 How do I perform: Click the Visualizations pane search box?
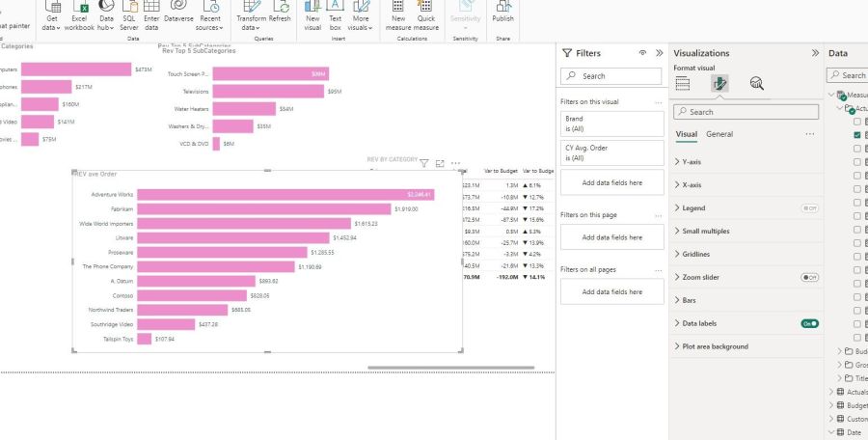click(746, 112)
